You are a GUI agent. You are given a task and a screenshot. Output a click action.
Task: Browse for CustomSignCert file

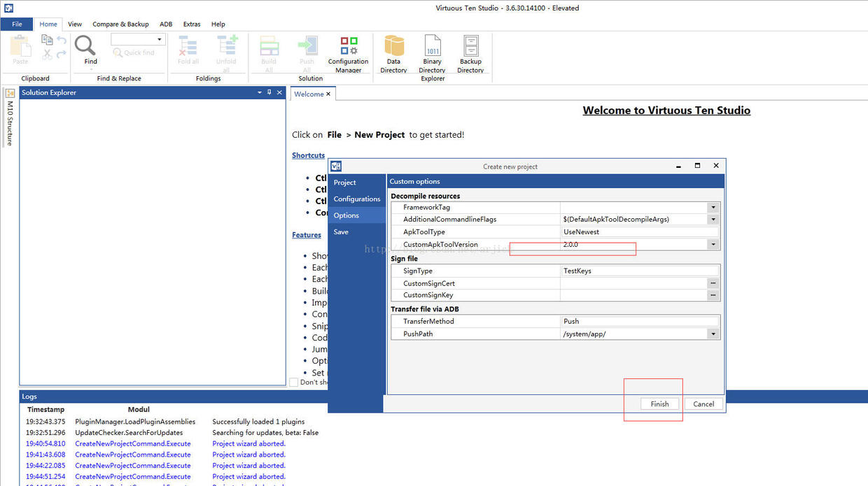click(x=713, y=283)
